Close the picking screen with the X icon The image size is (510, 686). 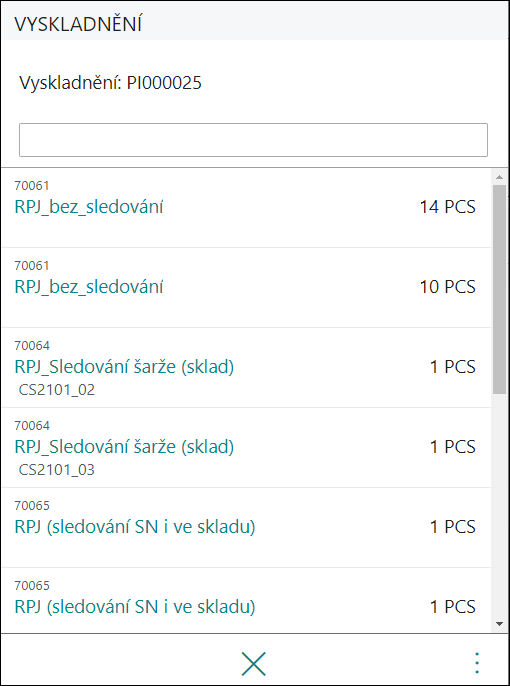pyautogui.click(x=254, y=664)
